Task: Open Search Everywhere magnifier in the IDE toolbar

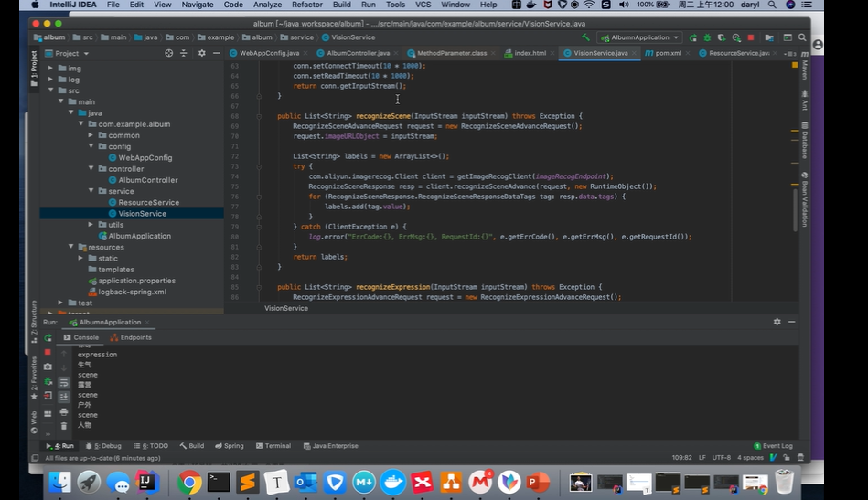Action: pos(802,37)
